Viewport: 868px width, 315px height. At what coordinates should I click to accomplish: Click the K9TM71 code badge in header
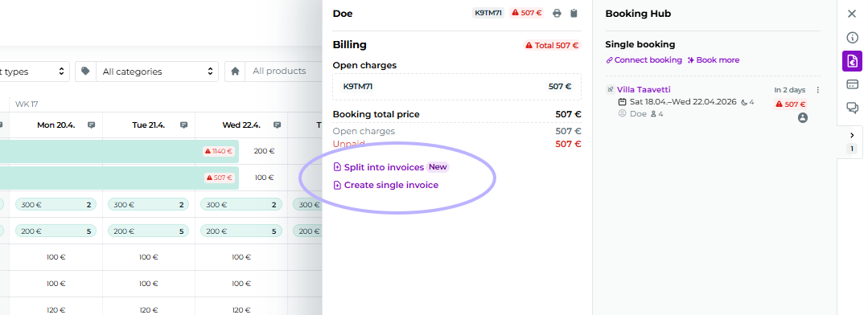pyautogui.click(x=488, y=13)
